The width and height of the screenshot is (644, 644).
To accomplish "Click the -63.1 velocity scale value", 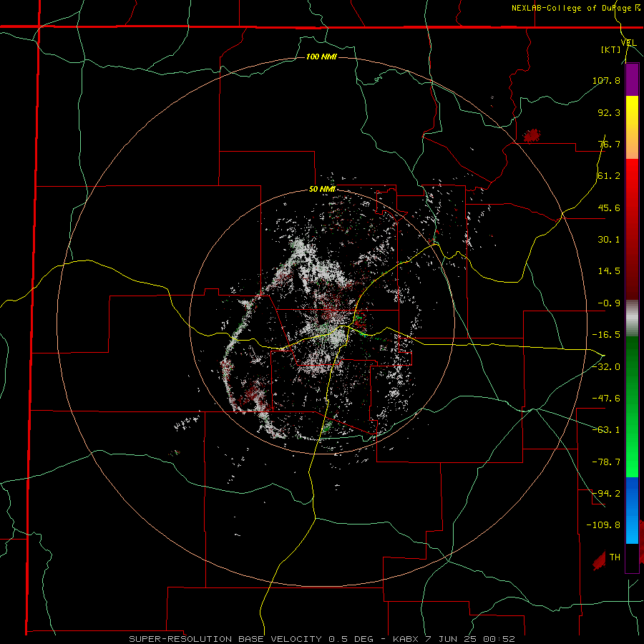I will (x=606, y=430).
